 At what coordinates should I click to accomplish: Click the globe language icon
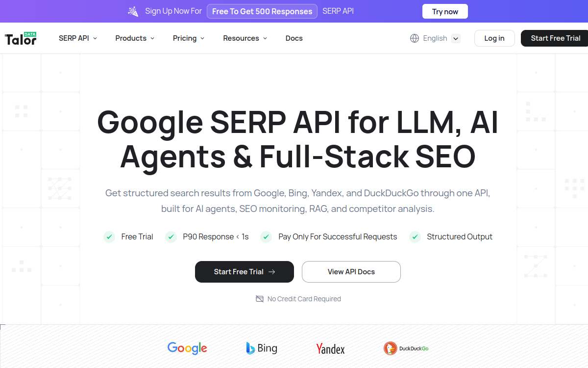tap(415, 38)
